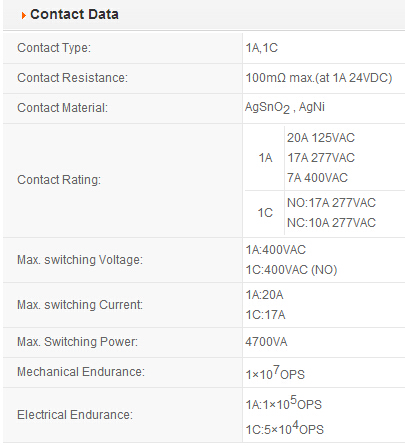Click the Max. switching Voltage label
Viewport: 405px width, 447px height.
(x=80, y=260)
